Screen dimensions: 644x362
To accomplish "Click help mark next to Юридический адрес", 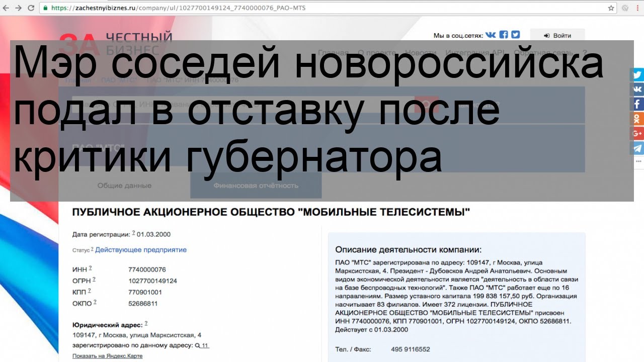I will click(x=146, y=324).
